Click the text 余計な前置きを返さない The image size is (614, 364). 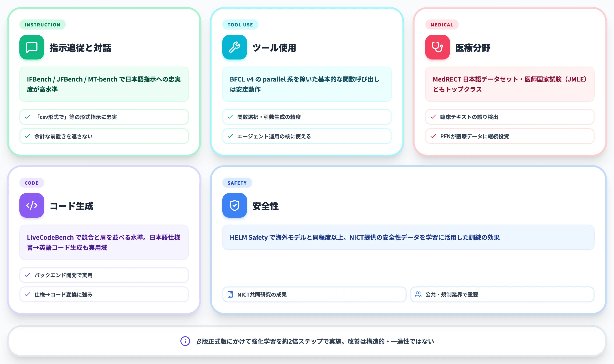(64, 136)
